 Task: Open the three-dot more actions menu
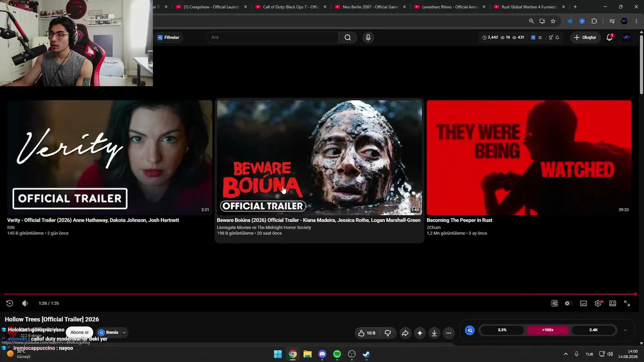pyautogui.click(x=449, y=333)
